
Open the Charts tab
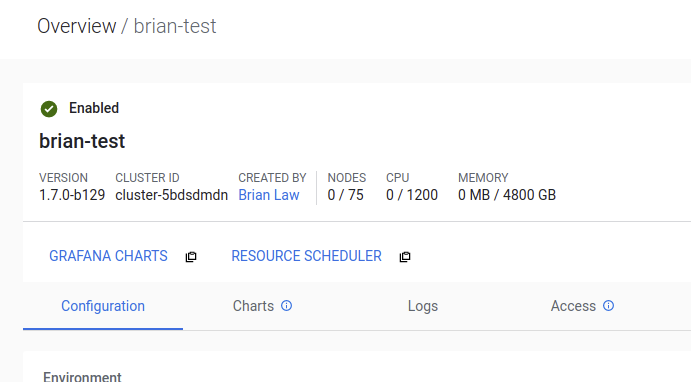click(253, 306)
